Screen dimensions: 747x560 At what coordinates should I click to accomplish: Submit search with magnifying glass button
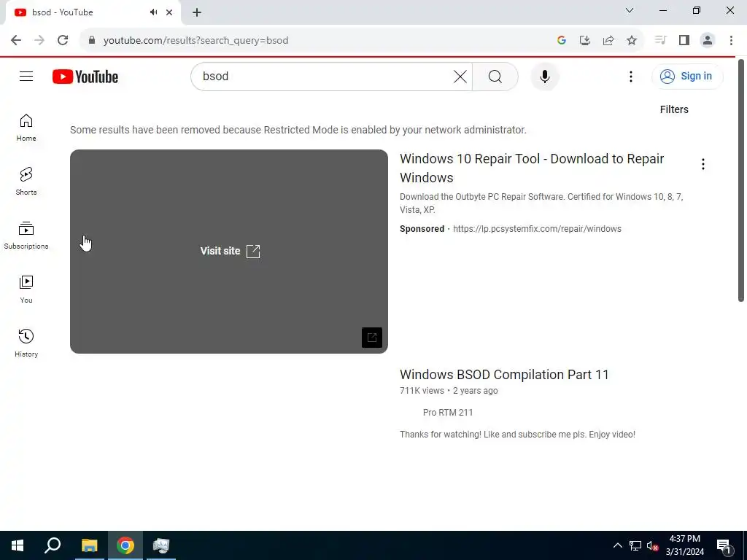pyautogui.click(x=495, y=76)
